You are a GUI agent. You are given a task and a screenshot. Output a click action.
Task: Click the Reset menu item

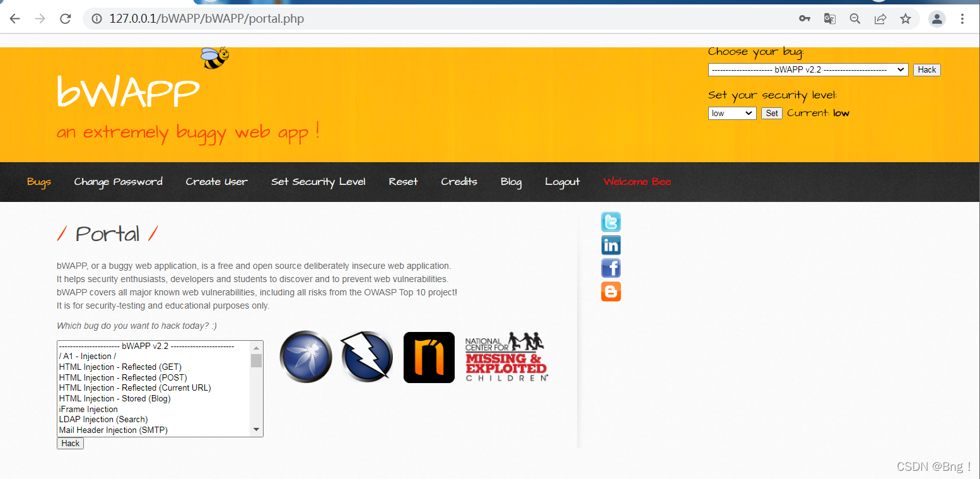coord(404,182)
